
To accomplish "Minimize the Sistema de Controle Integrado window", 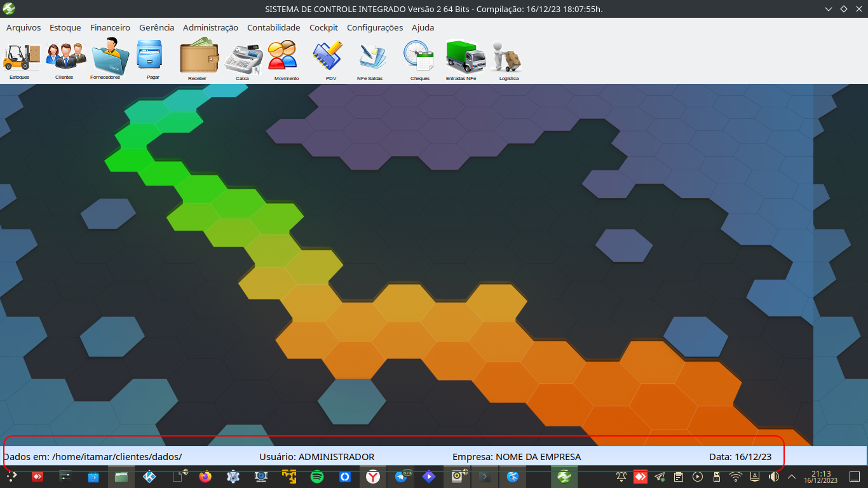I will (829, 9).
